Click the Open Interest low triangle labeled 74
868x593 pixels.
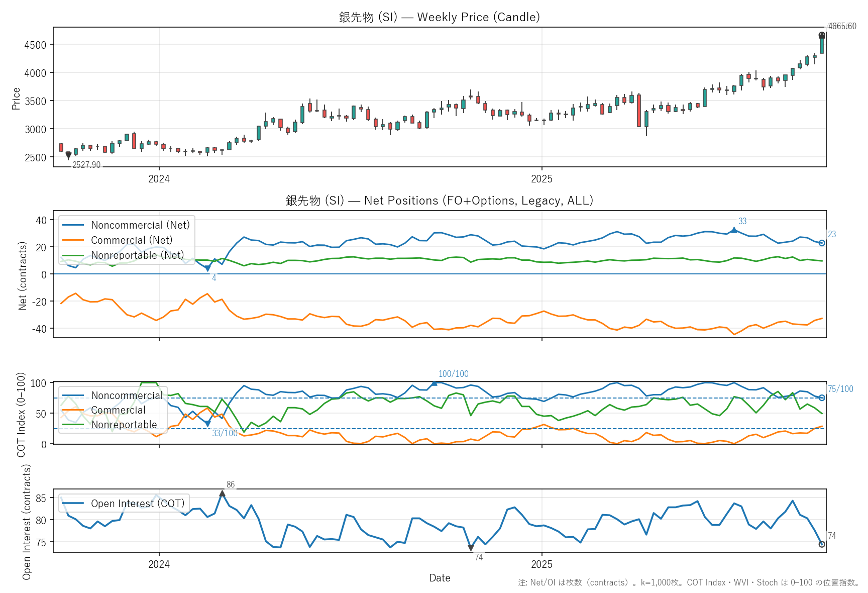click(471, 548)
